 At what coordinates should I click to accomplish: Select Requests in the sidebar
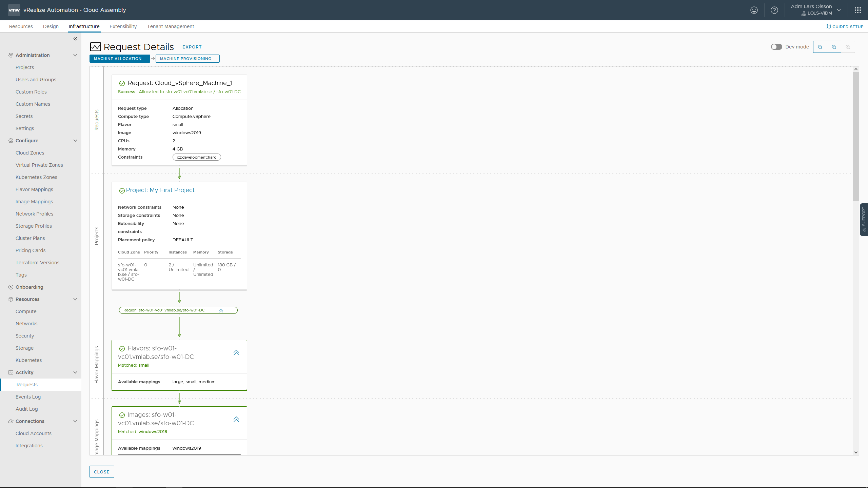(x=41, y=385)
